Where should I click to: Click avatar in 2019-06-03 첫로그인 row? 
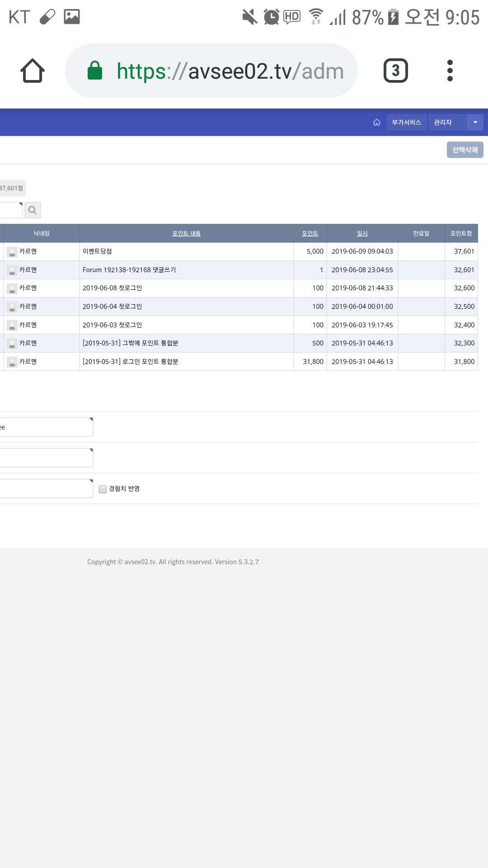click(12, 325)
